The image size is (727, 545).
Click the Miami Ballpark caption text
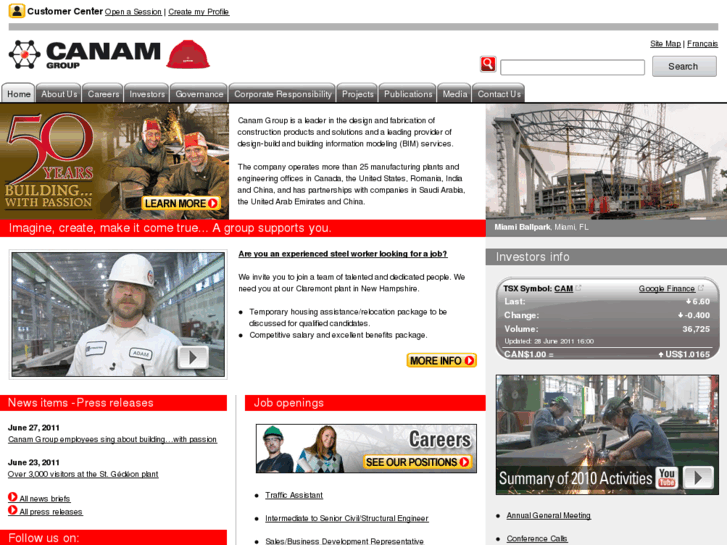(x=541, y=227)
